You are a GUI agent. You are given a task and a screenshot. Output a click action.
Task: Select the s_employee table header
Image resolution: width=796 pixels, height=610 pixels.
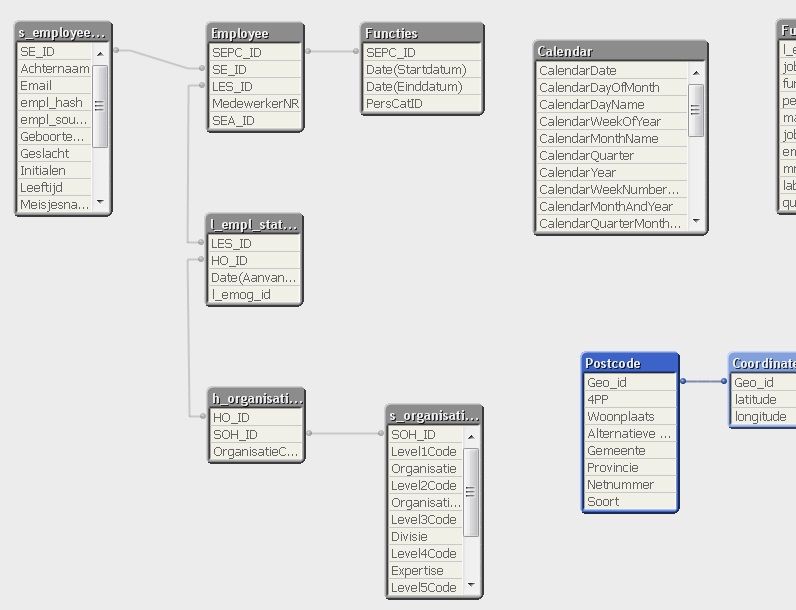[x=63, y=33]
